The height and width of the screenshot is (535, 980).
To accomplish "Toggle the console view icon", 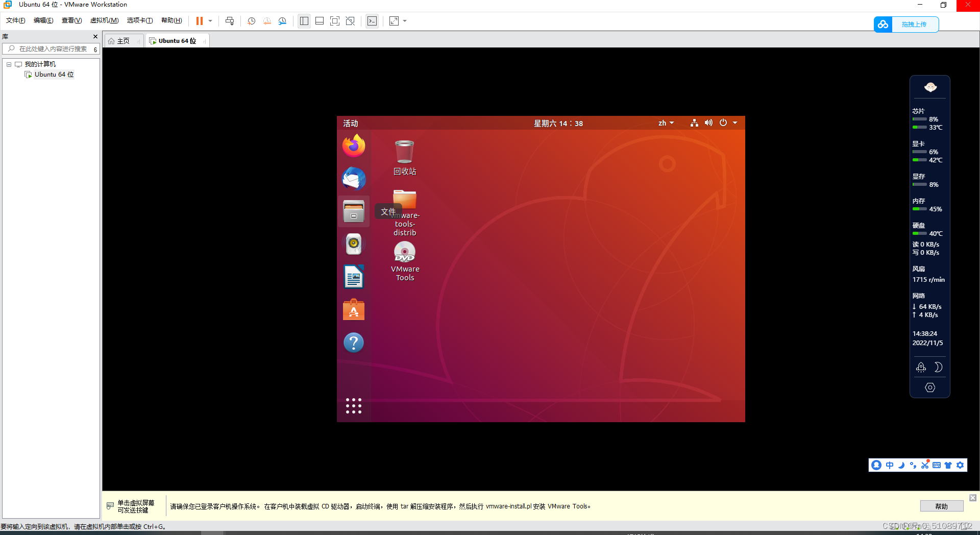I will tap(372, 21).
